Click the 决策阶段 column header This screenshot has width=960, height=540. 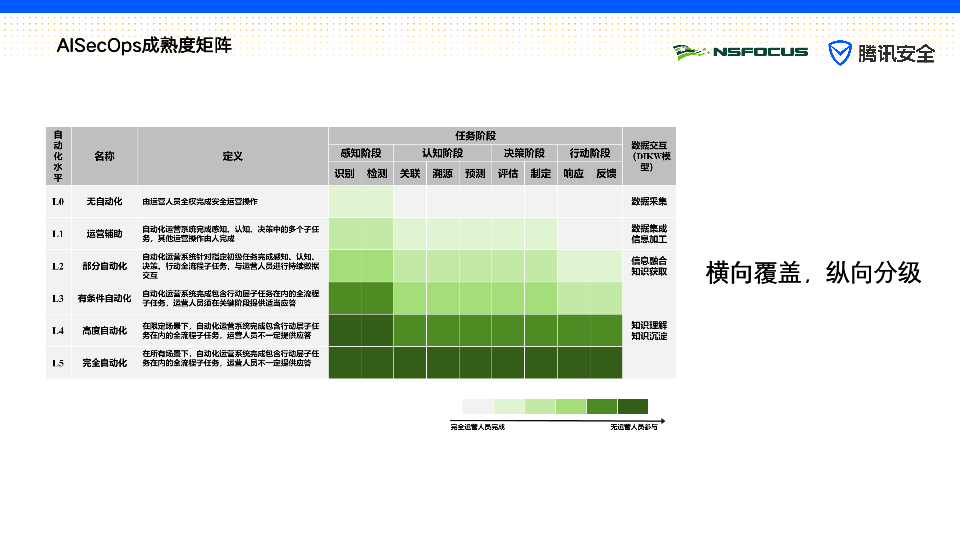524,153
